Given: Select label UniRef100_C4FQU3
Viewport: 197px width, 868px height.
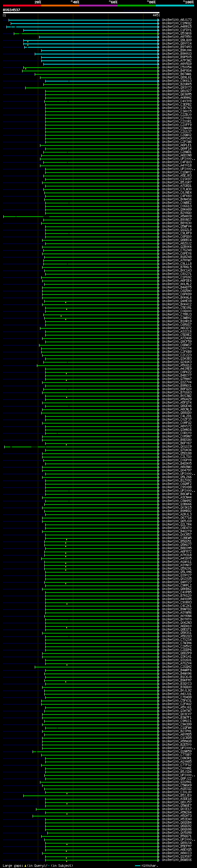Looking at the screenshot, I should [x=177, y=162].
